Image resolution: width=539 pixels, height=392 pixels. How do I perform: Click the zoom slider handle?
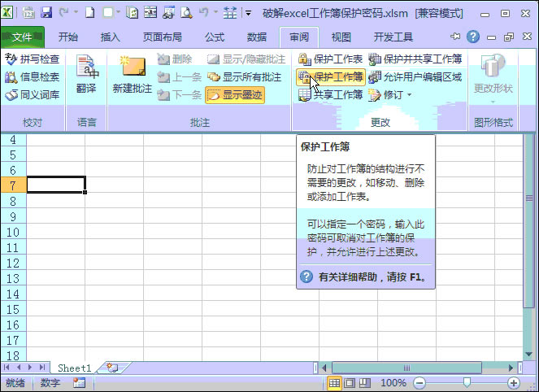pyautogui.click(x=466, y=382)
